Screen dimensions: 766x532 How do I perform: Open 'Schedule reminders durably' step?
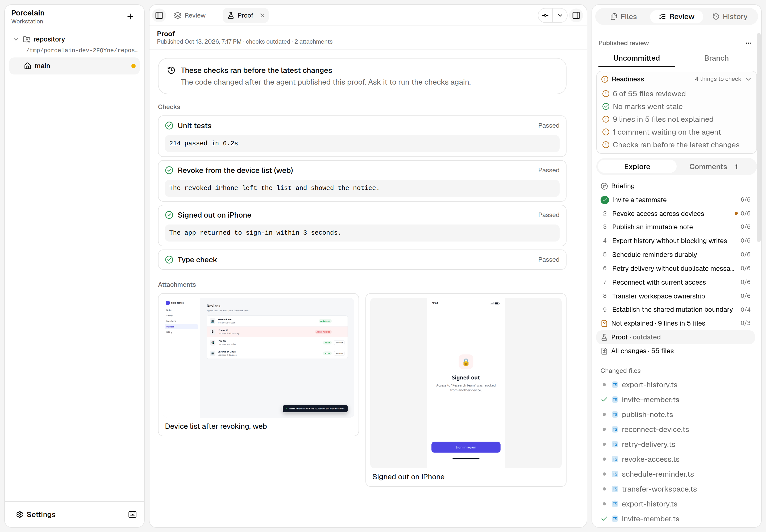click(675, 255)
